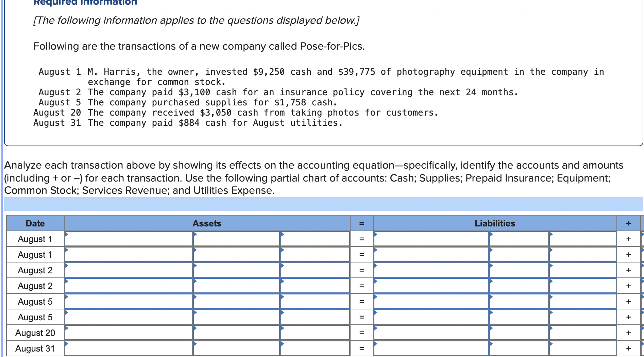Open the first liabilities account dropdown for August 20
Viewport: 644px width, 357px height.
[431, 333]
